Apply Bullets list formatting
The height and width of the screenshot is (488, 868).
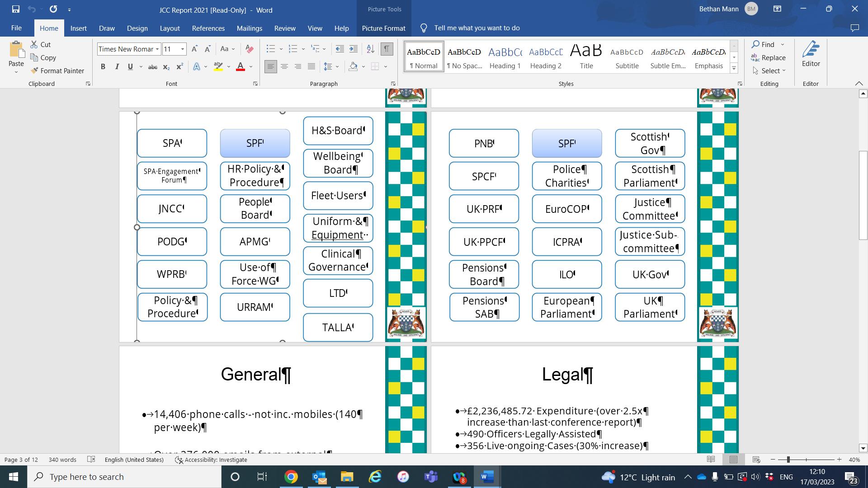pyautogui.click(x=270, y=49)
